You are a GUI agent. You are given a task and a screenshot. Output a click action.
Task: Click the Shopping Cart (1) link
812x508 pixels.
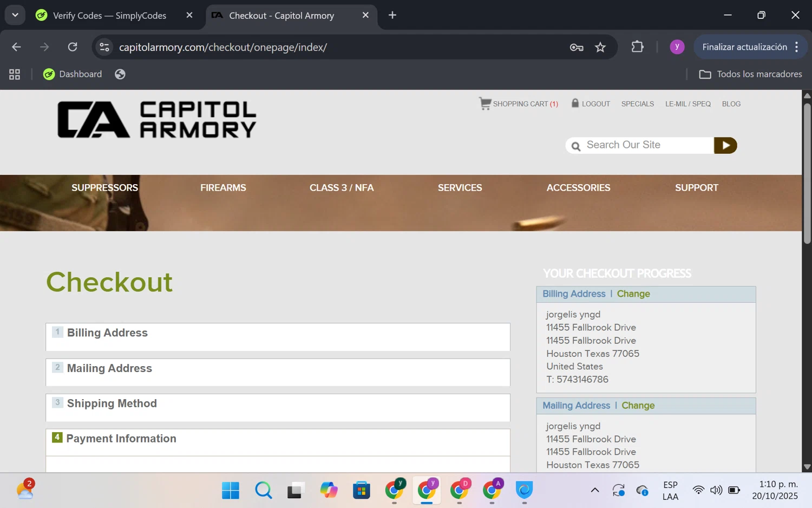pyautogui.click(x=525, y=104)
